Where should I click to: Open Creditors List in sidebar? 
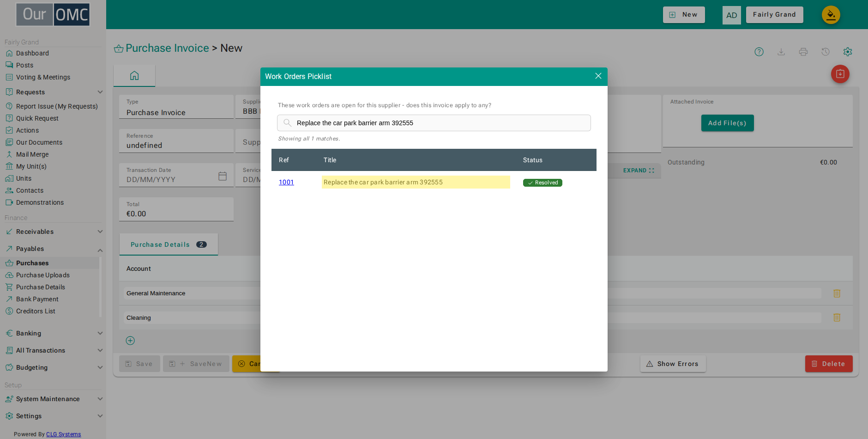coord(36,311)
